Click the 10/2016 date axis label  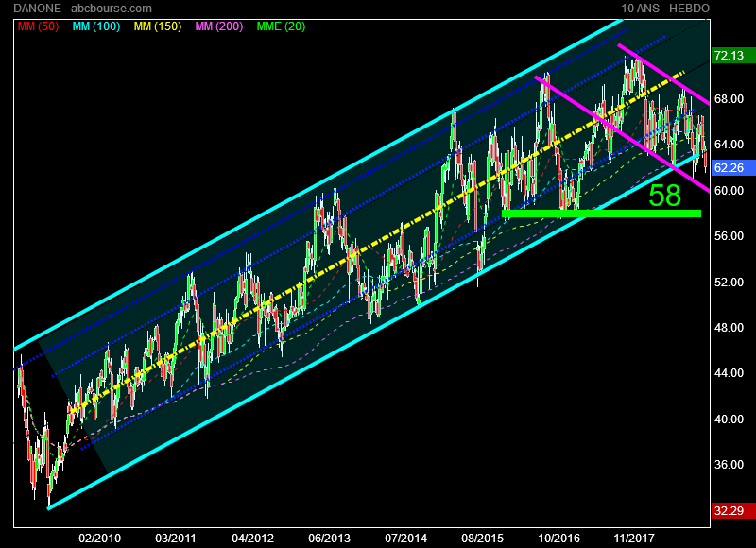pyautogui.click(x=558, y=538)
